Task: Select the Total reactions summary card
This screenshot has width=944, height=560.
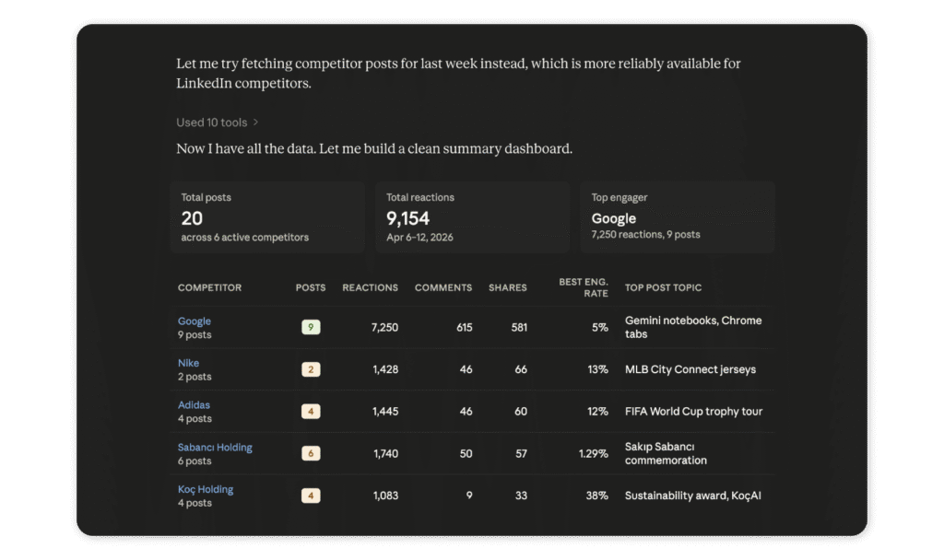Action: click(x=472, y=217)
